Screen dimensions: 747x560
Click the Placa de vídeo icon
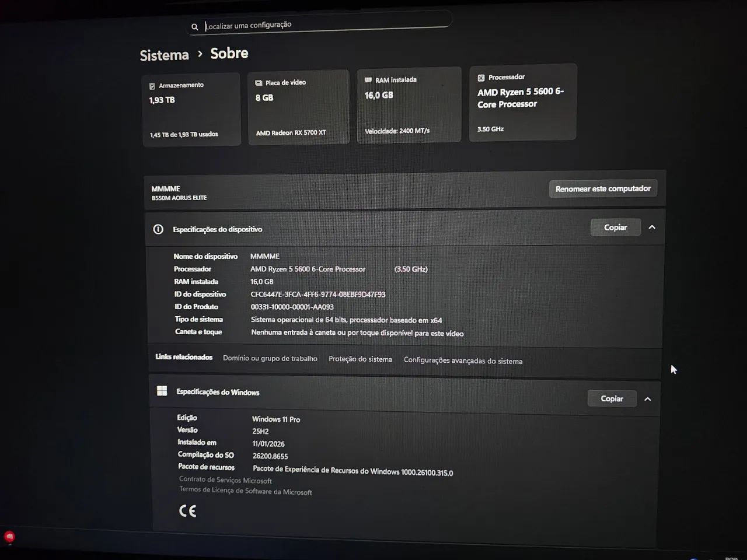tap(259, 83)
